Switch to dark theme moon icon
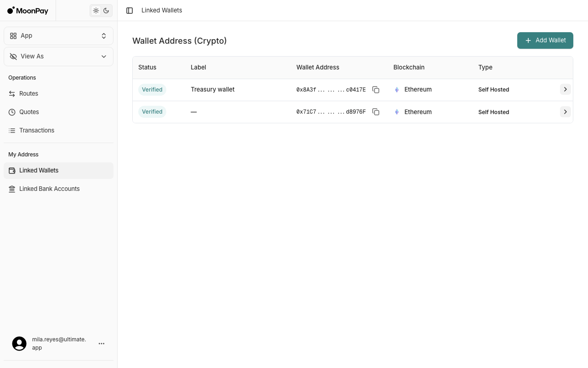588x368 pixels. (106, 11)
